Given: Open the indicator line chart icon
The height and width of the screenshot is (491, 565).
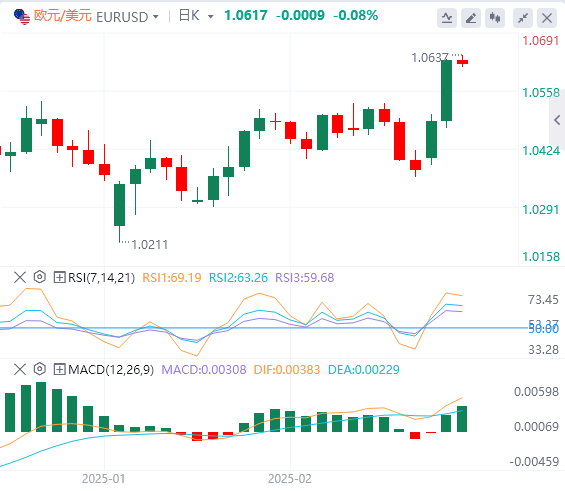Looking at the screenshot, I should click(x=447, y=18).
